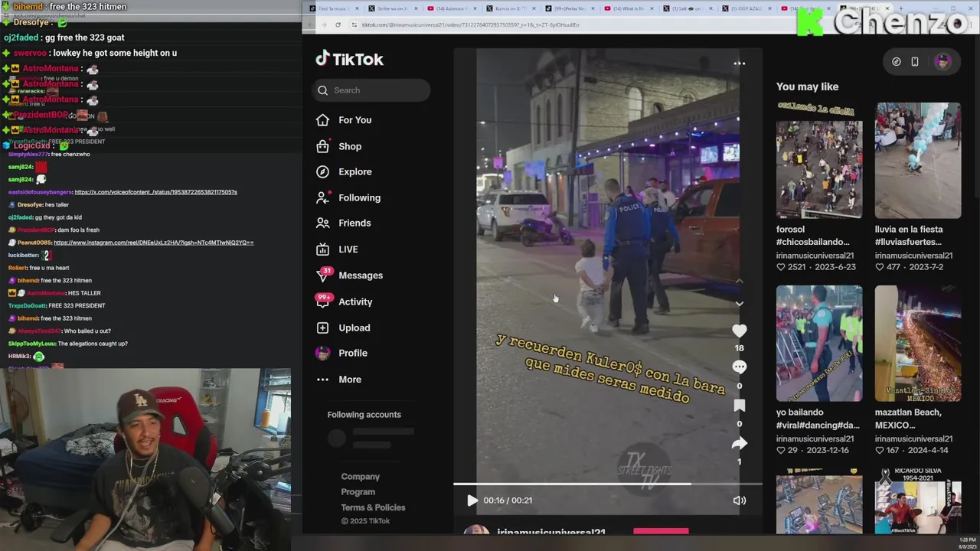The height and width of the screenshot is (551, 980).
Task: Go to the Shop page
Action: 350,146
